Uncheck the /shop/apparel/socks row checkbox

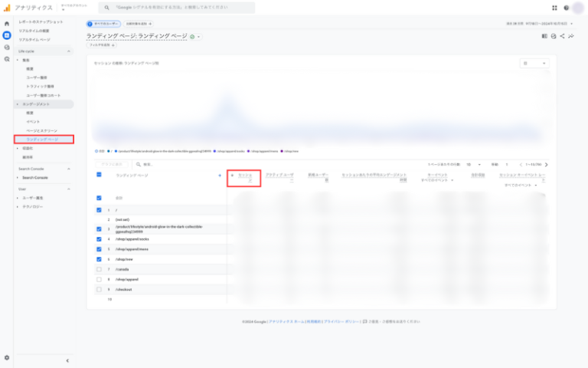point(99,238)
